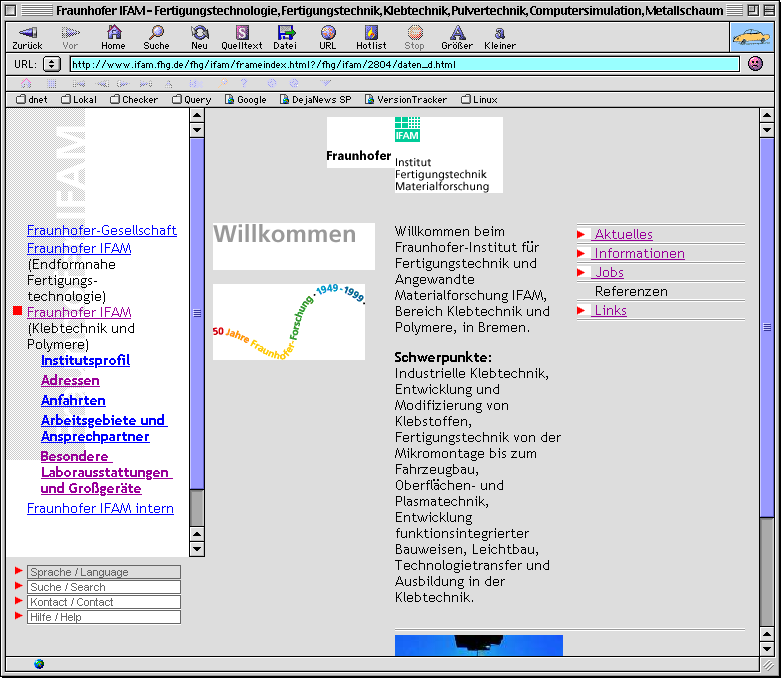Click the Hilfe / Help button
The width and height of the screenshot is (781, 678).
click(x=104, y=617)
